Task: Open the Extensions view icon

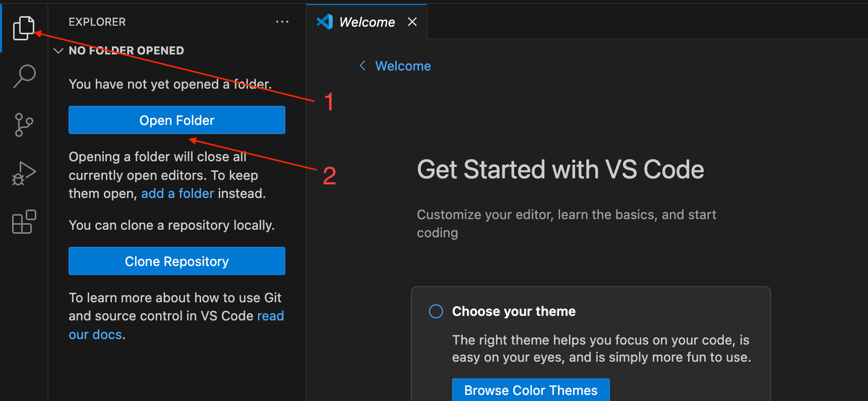Action: pyautogui.click(x=24, y=222)
